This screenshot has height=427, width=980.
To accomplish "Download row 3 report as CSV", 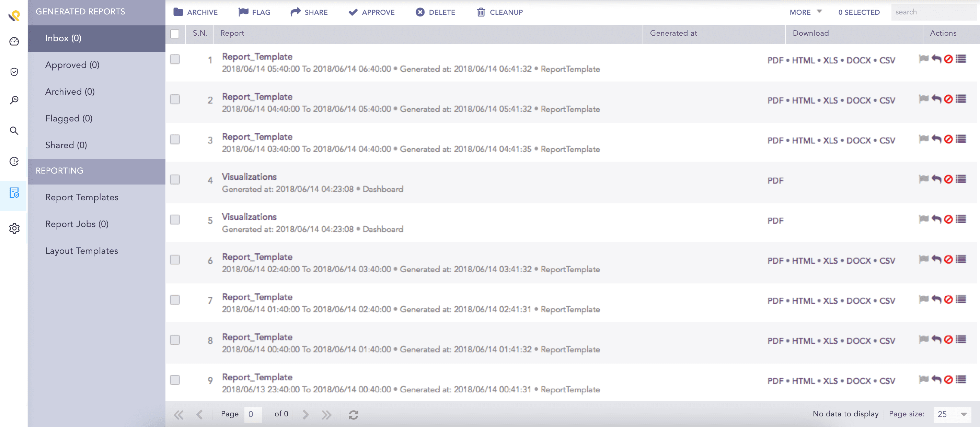I will (x=888, y=140).
